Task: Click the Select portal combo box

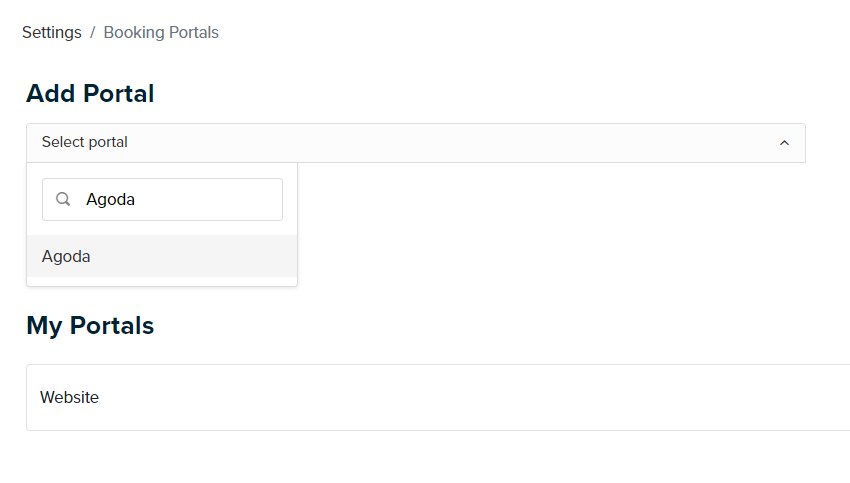Action: pos(416,143)
